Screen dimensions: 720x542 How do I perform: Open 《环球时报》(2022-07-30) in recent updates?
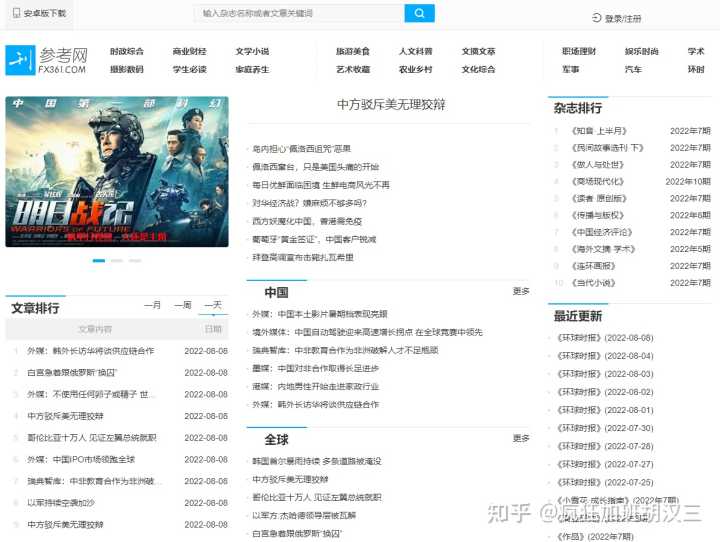coord(605,429)
